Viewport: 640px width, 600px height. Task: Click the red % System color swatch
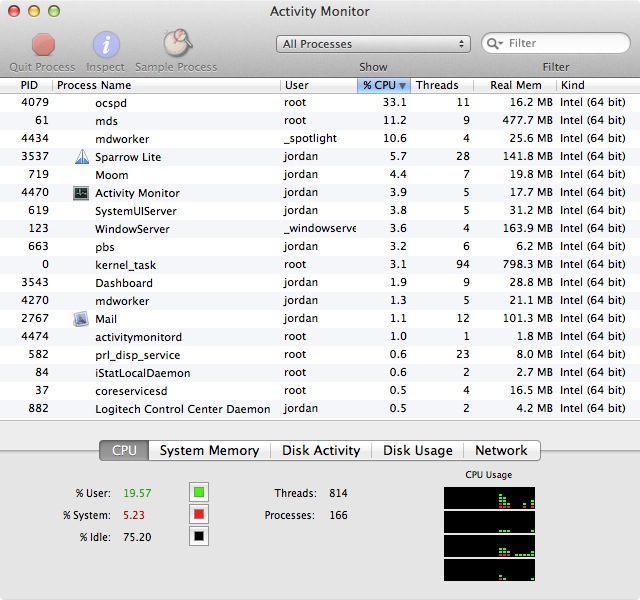pyautogui.click(x=199, y=514)
